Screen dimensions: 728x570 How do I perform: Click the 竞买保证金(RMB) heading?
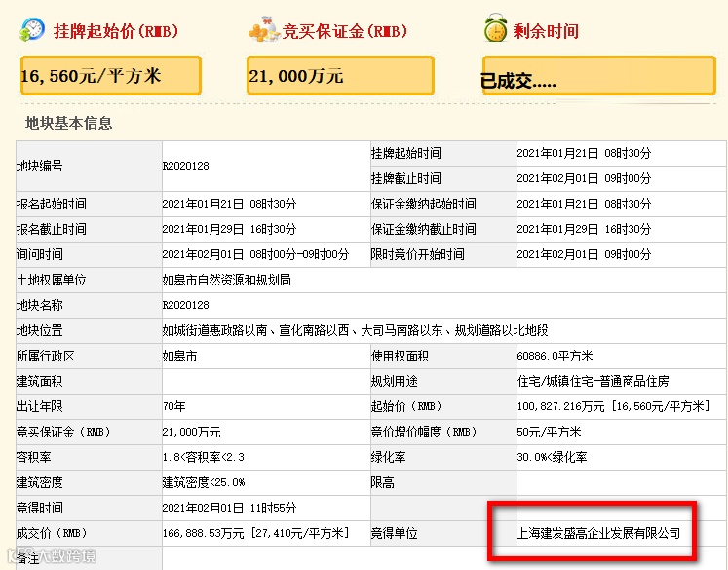(344, 31)
